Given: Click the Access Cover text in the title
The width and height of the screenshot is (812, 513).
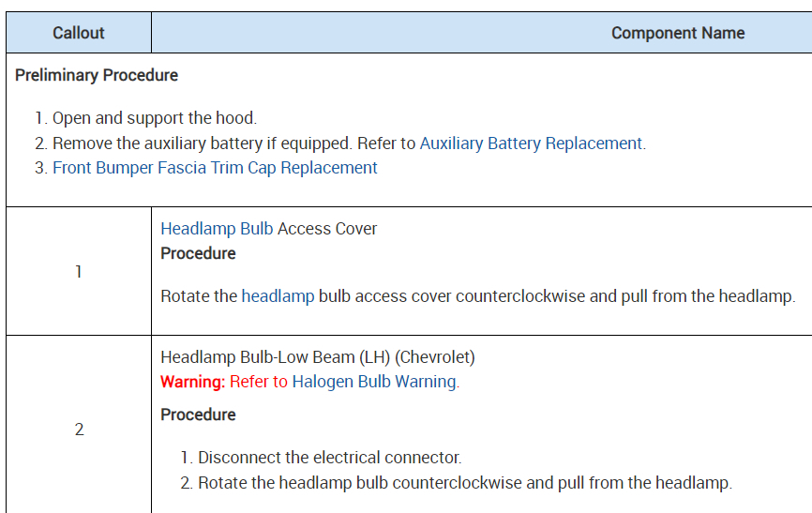Looking at the screenshot, I should pos(327,229).
